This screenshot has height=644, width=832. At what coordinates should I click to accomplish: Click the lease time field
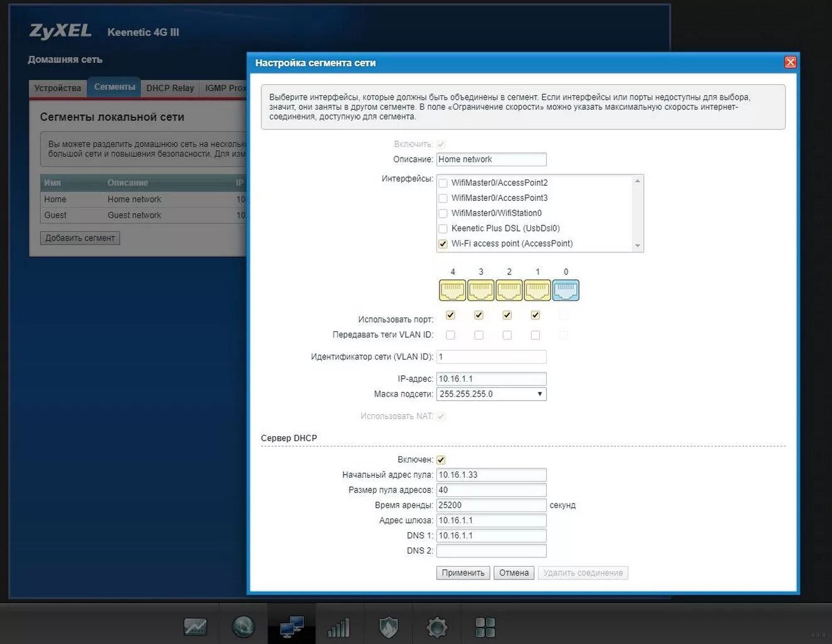[491, 505]
